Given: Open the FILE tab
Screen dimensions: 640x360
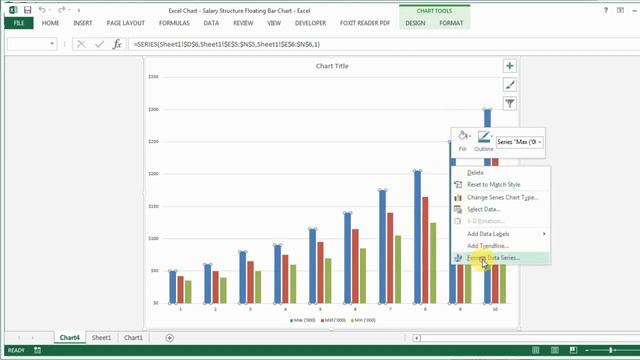Looking at the screenshot, I should point(19,23).
